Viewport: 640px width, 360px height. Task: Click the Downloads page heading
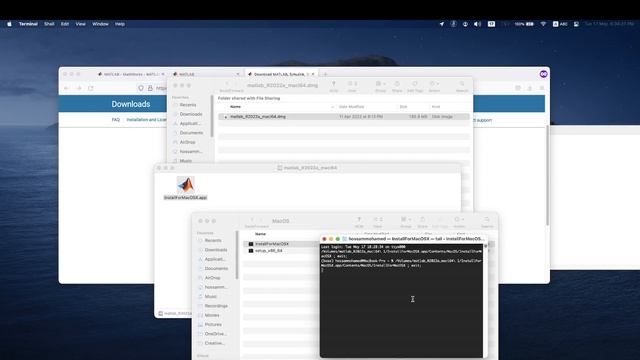(131, 104)
